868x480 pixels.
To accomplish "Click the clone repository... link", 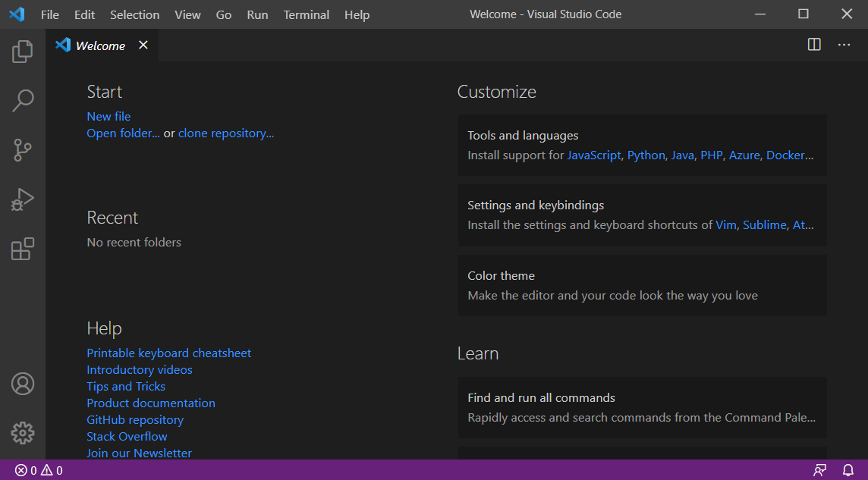I will [x=226, y=133].
